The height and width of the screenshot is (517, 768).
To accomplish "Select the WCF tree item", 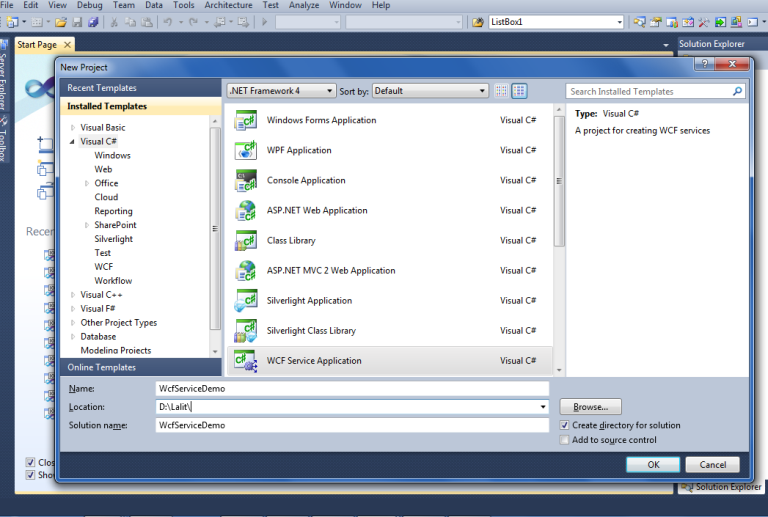I will [103, 267].
